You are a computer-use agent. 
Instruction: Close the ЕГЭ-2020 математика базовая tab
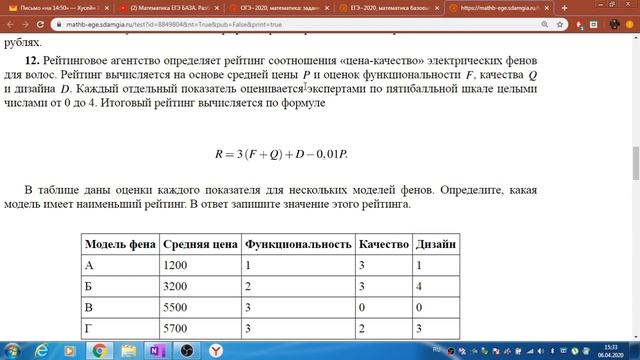click(437, 8)
